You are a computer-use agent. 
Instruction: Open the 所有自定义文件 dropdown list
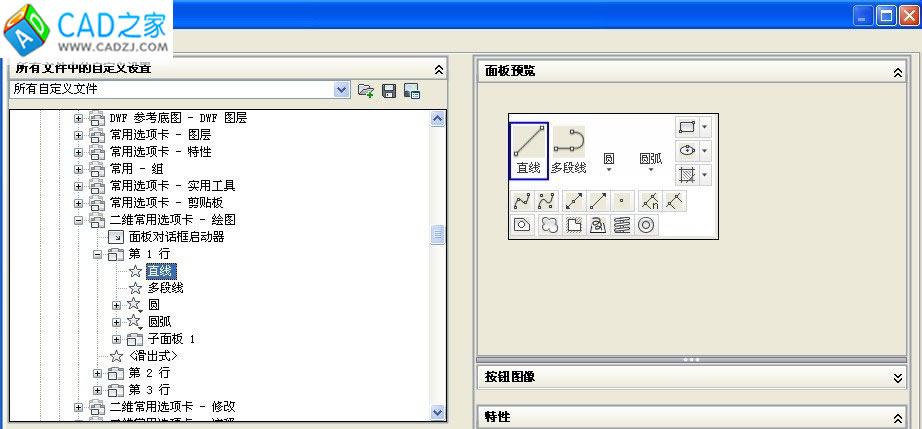click(342, 90)
